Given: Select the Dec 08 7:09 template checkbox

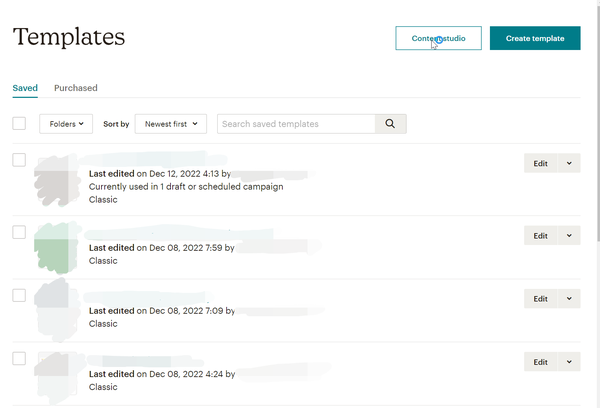Looking at the screenshot, I should tap(19, 295).
